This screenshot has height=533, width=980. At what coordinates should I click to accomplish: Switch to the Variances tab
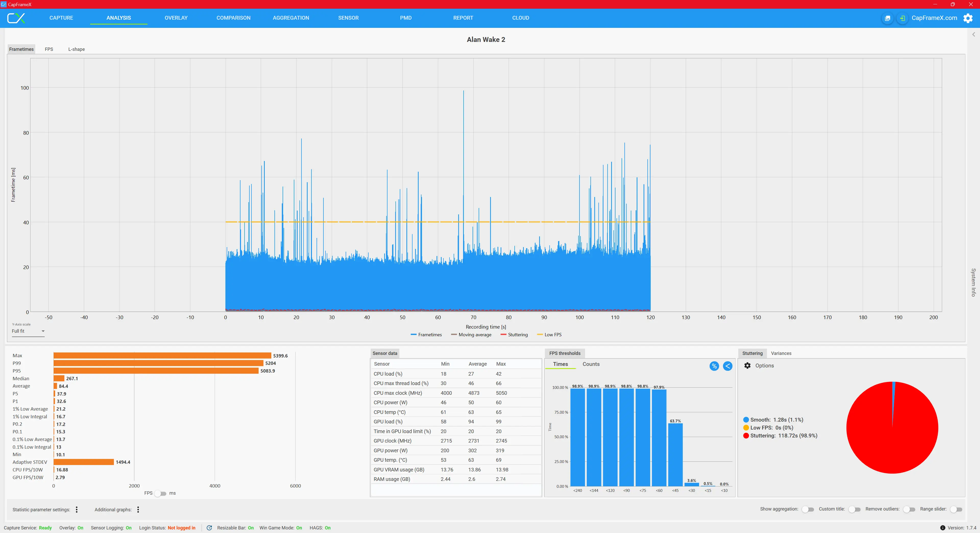(x=781, y=353)
